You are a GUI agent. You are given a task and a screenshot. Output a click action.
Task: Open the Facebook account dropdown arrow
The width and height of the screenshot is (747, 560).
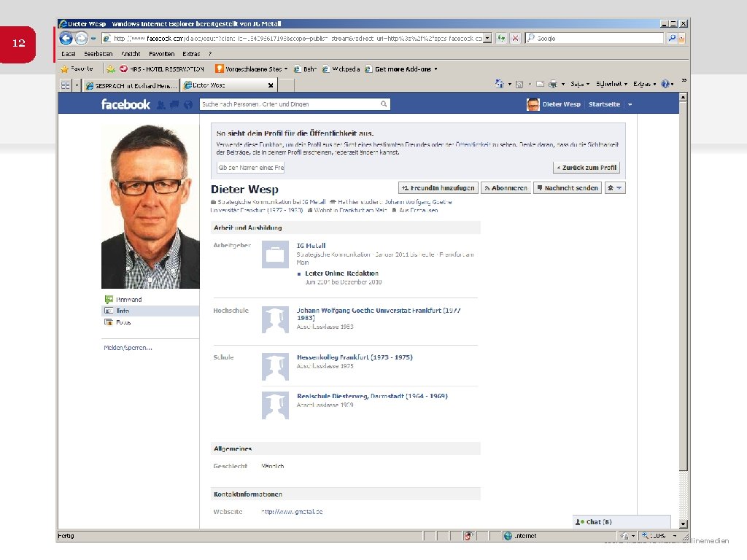coord(630,104)
